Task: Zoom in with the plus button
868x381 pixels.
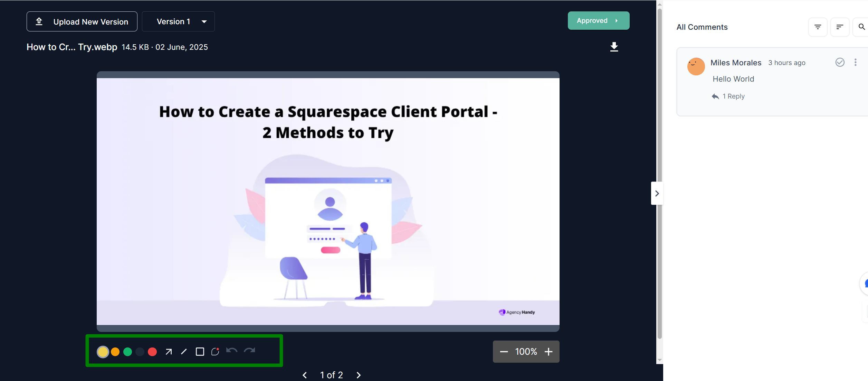Action: [549, 352]
